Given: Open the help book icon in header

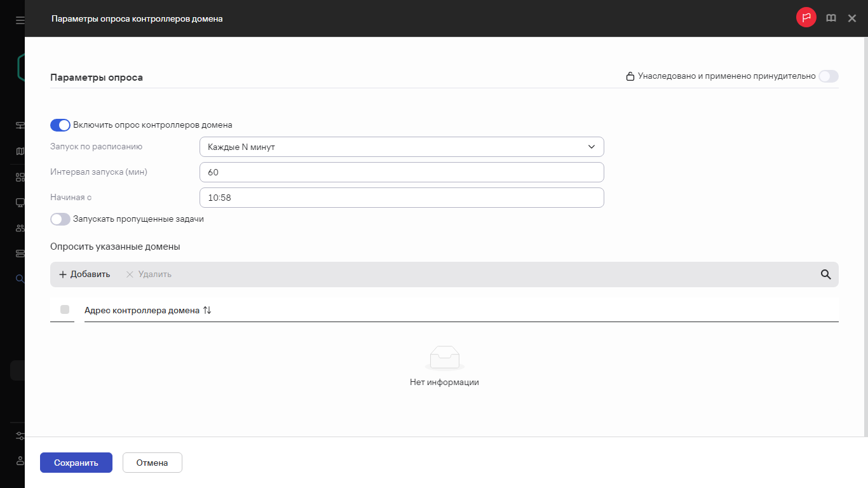Looking at the screenshot, I should tap(831, 18).
